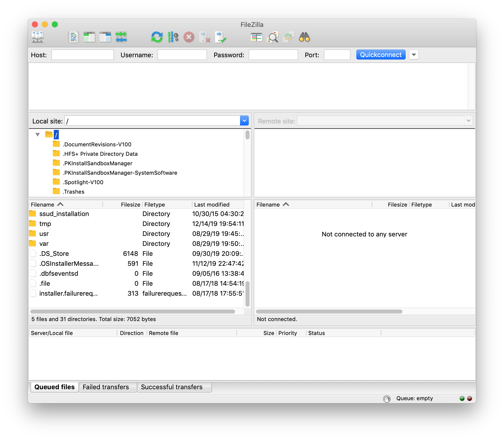Screen dimensions: 504x440
Task: Refresh the file and folder lists
Action: pos(157,37)
